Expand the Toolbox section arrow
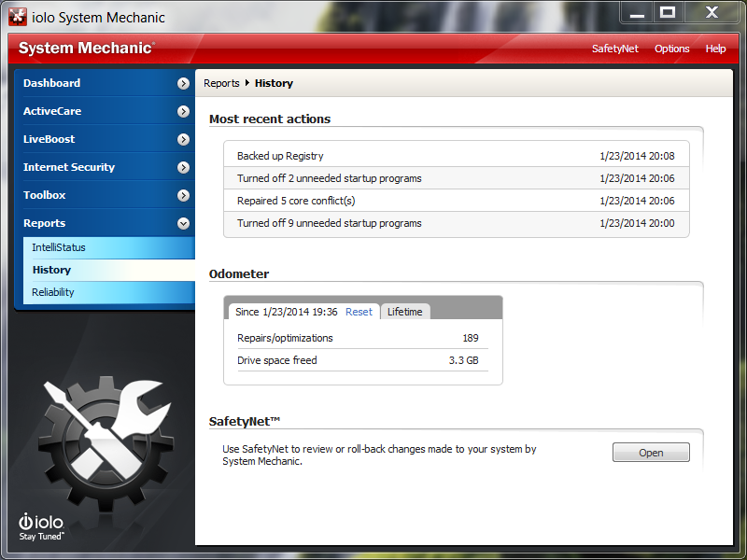Viewport: 747px width, 560px height. [x=183, y=195]
